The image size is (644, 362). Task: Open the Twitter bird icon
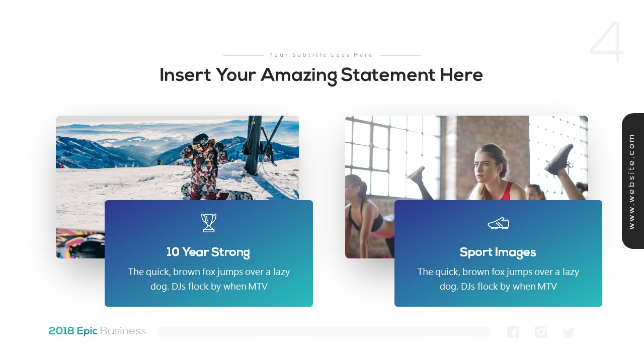[x=569, y=332]
